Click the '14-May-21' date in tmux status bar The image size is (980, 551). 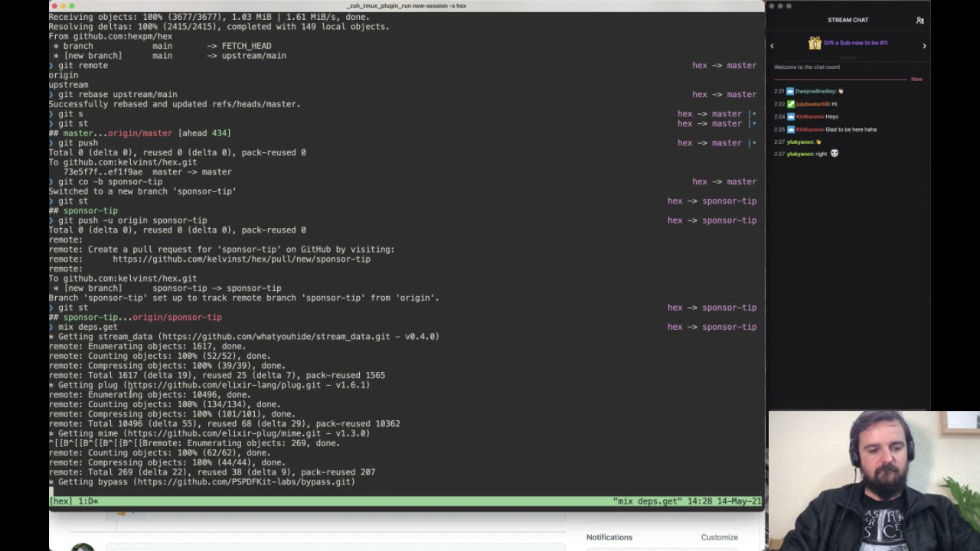click(x=739, y=501)
